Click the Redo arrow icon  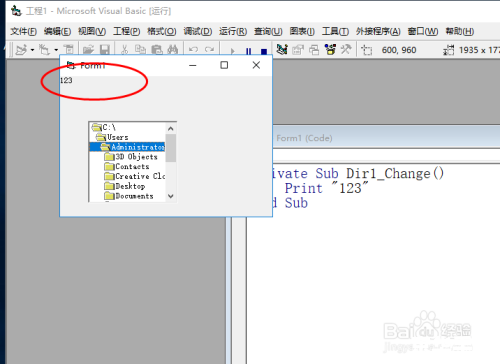(210, 50)
